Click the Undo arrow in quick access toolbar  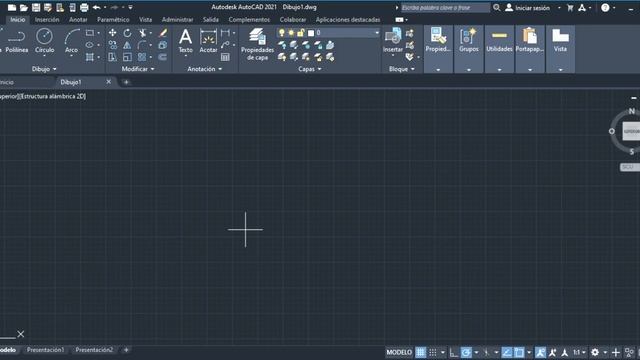(x=96, y=7)
